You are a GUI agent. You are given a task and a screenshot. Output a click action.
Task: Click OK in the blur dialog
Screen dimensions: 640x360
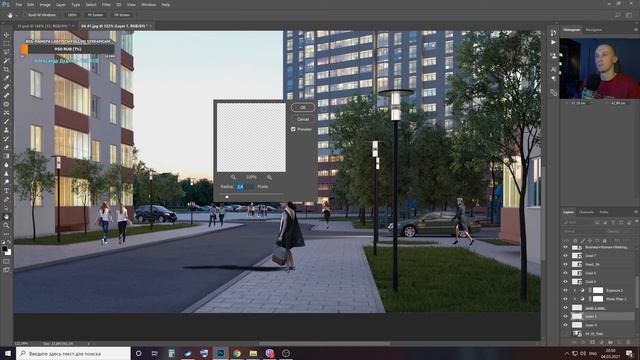(303, 107)
